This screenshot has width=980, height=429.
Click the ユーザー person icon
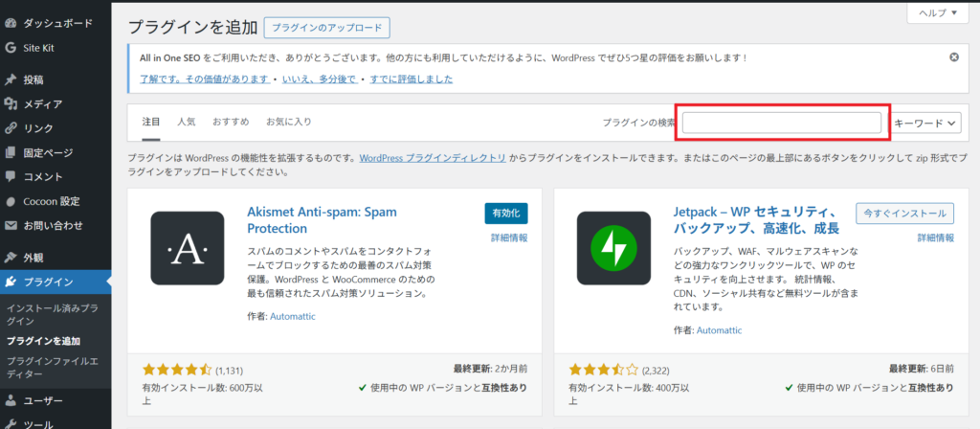(x=10, y=401)
